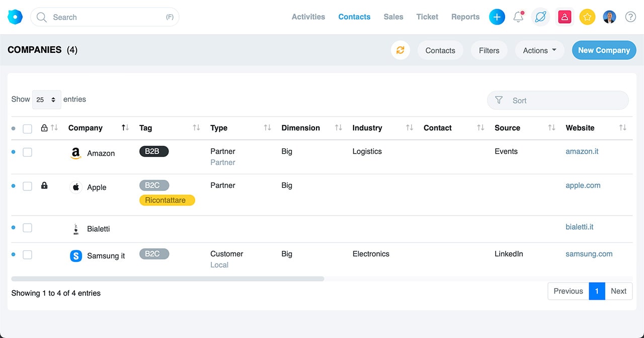The width and height of the screenshot is (644, 338).
Task: Click the Search input field
Action: (x=105, y=17)
